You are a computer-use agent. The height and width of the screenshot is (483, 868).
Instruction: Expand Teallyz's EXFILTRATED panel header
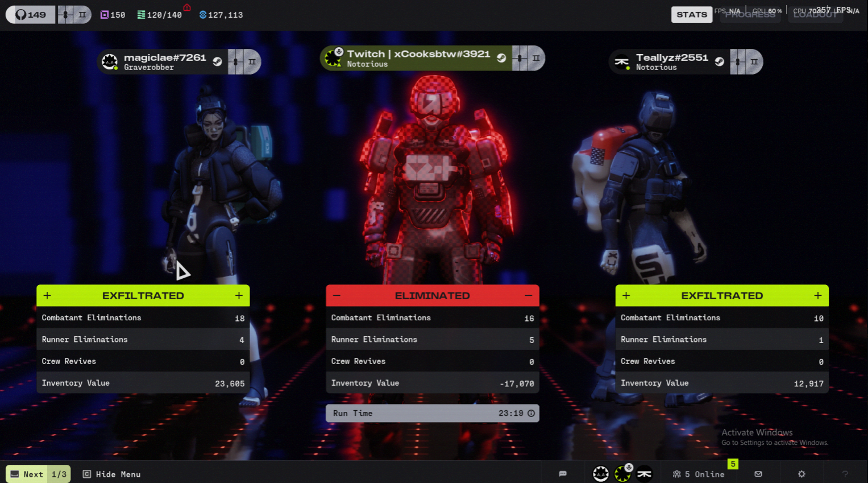click(x=721, y=296)
